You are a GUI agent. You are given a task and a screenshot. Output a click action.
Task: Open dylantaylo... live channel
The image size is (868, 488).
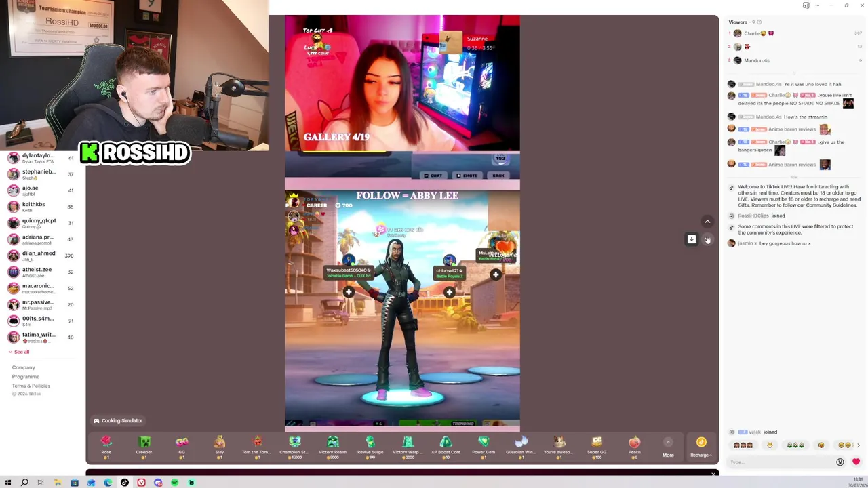(41, 158)
